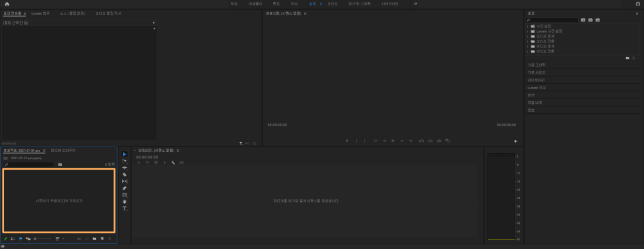The width and height of the screenshot is (644, 249).
Task: Click the Mark Out icon in Program monitor
Action: pyautogui.click(x=364, y=140)
